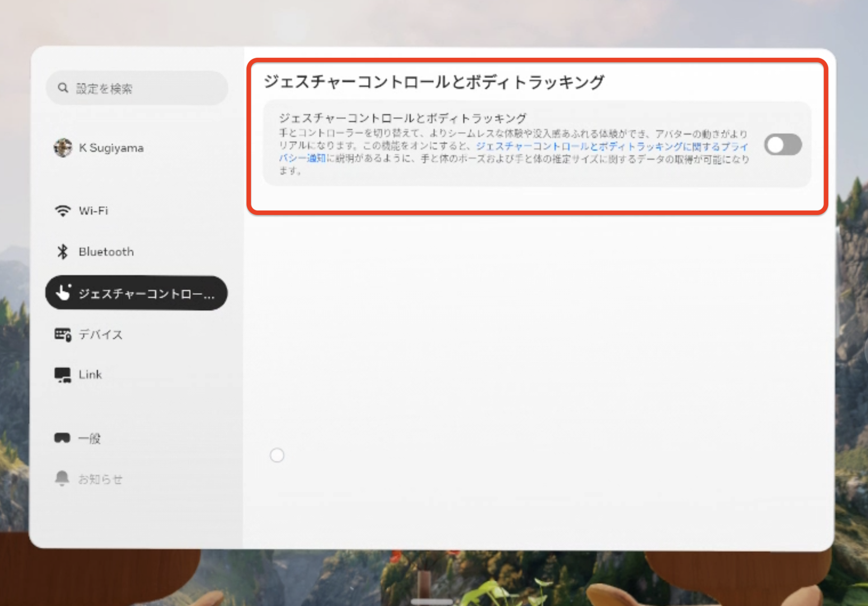Open the お知らせ notifications label
The width and height of the screenshot is (868, 606).
pos(100,479)
